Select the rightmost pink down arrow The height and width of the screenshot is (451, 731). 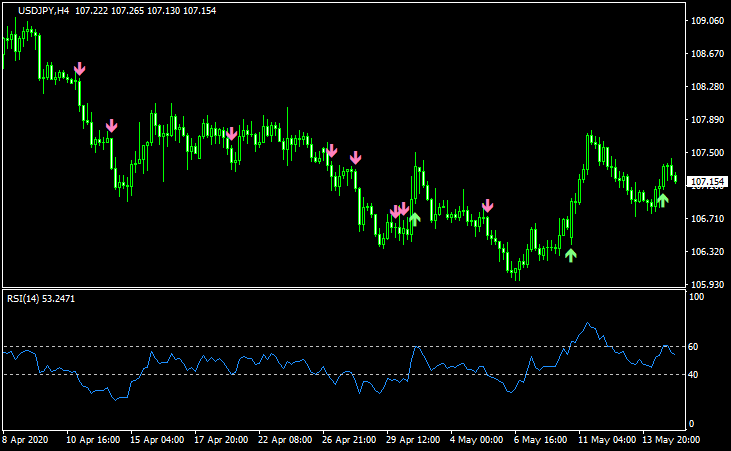[487, 206]
